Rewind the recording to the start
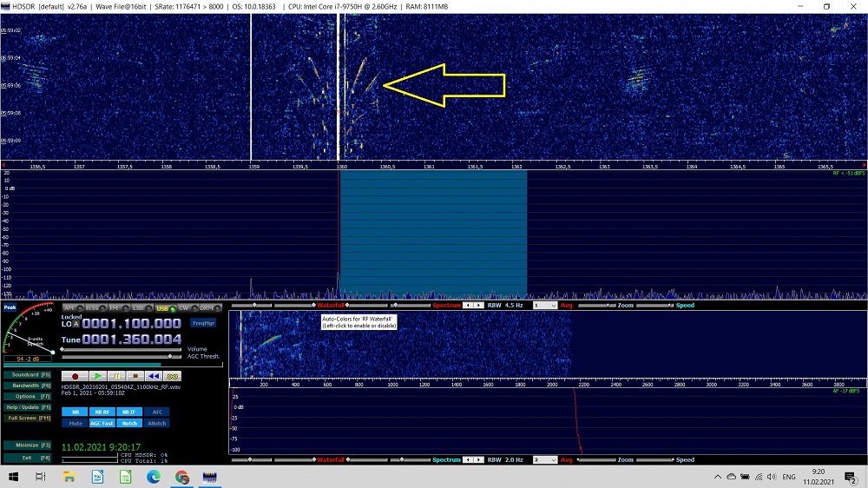Viewport: 868px width, 488px height. 152,376
